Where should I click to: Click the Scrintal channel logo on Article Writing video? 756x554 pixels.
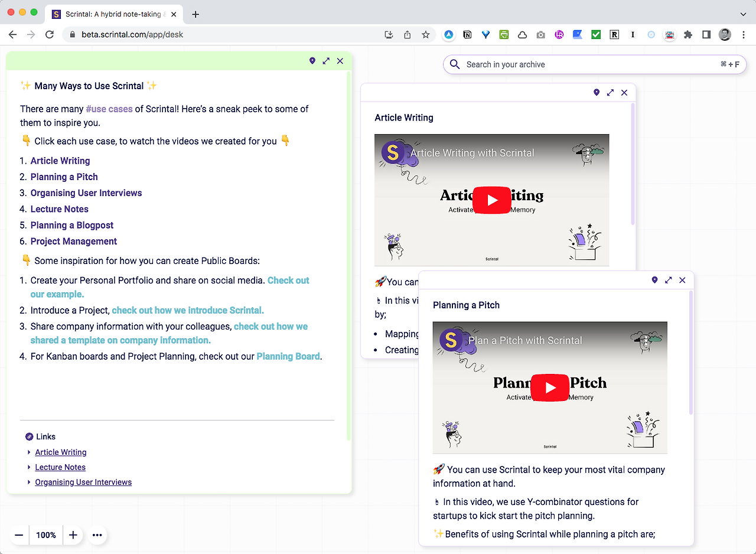click(x=393, y=152)
